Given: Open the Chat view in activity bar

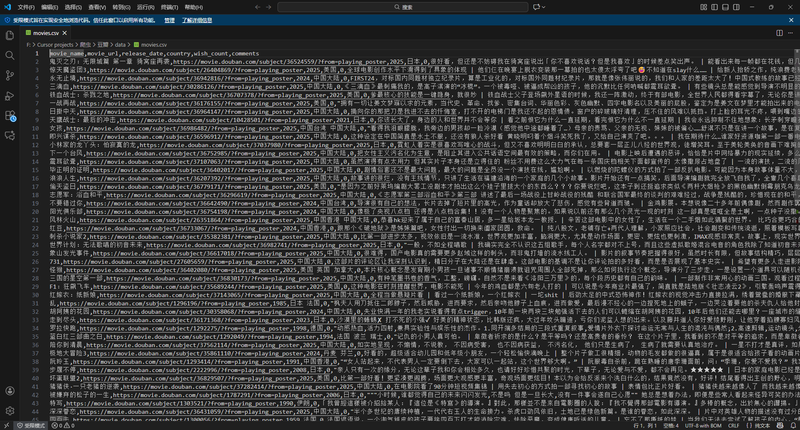Looking at the screenshot, I should click(x=10, y=136).
